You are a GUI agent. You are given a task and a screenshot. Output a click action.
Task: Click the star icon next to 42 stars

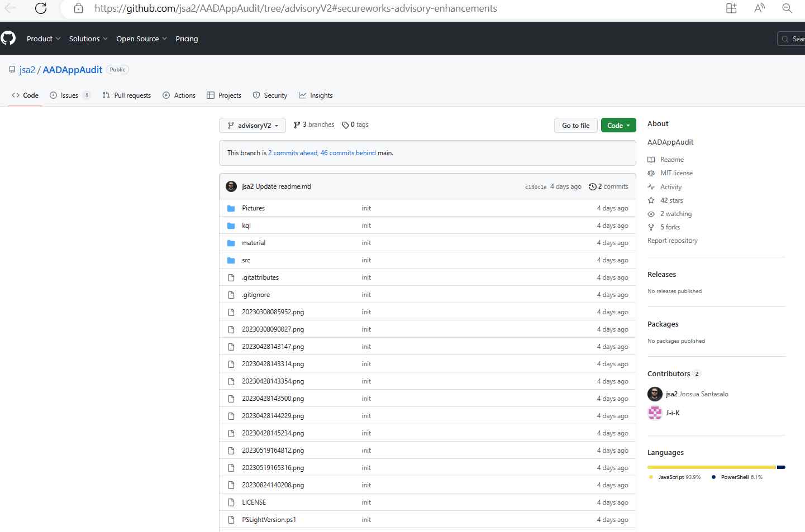pyautogui.click(x=651, y=200)
